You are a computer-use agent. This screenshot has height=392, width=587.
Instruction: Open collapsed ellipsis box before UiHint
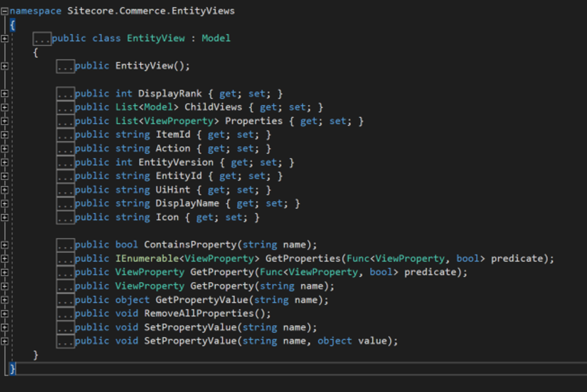(65, 190)
